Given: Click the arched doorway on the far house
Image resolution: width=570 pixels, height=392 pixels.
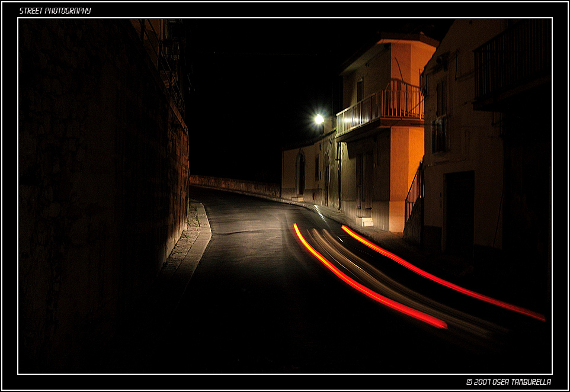Looking at the screenshot, I should [301, 174].
